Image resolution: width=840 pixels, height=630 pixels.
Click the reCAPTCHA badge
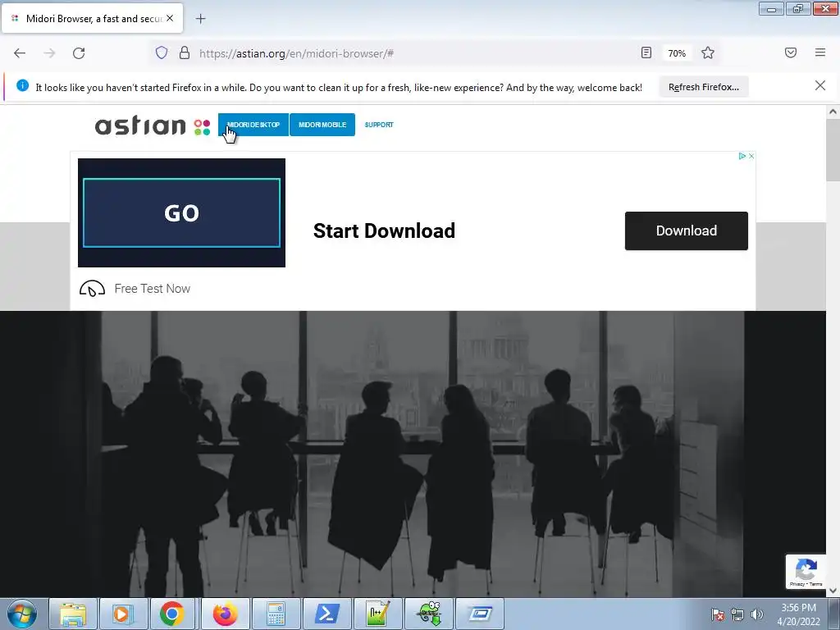point(806,572)
